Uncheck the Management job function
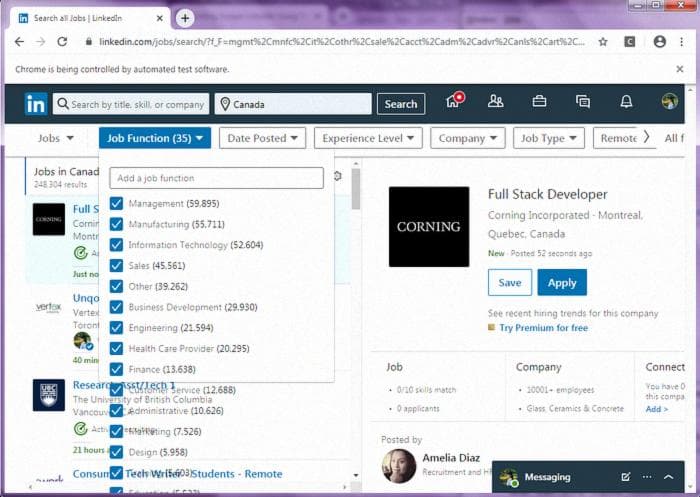 tap(116, 203)
